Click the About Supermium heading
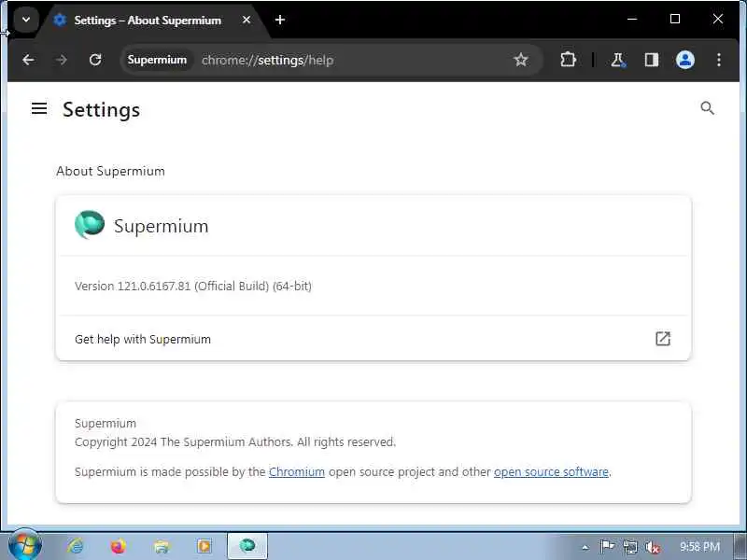Screen dimensions: 747x560 110,171
